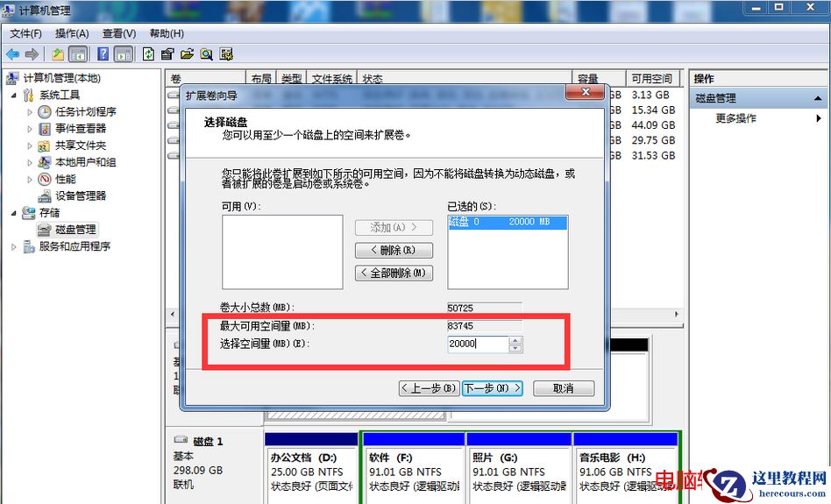831x504 pixels.
Task: Select 共享文件夹 in the tree
Action: coord(81,146)
